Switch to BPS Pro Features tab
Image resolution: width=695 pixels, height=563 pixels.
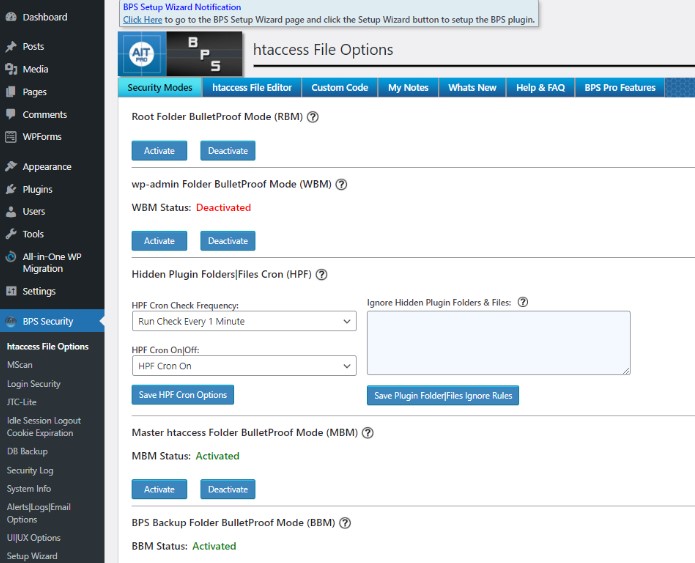(x=620, y=87)
